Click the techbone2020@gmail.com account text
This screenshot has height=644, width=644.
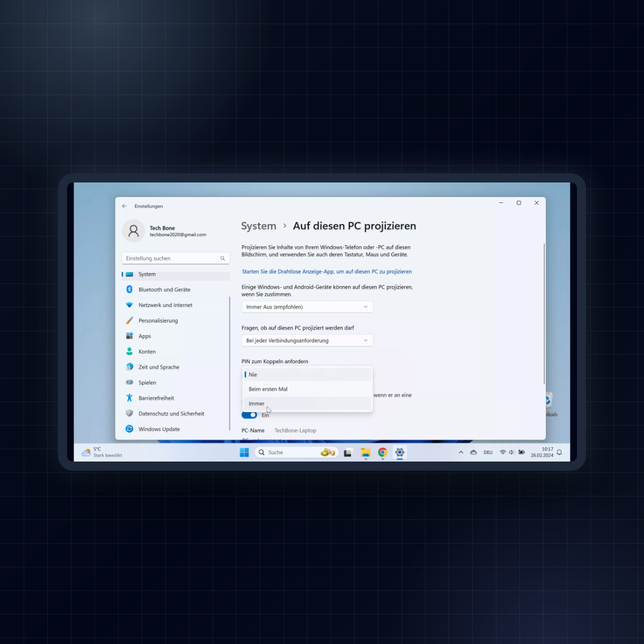(x=178, y=235)
